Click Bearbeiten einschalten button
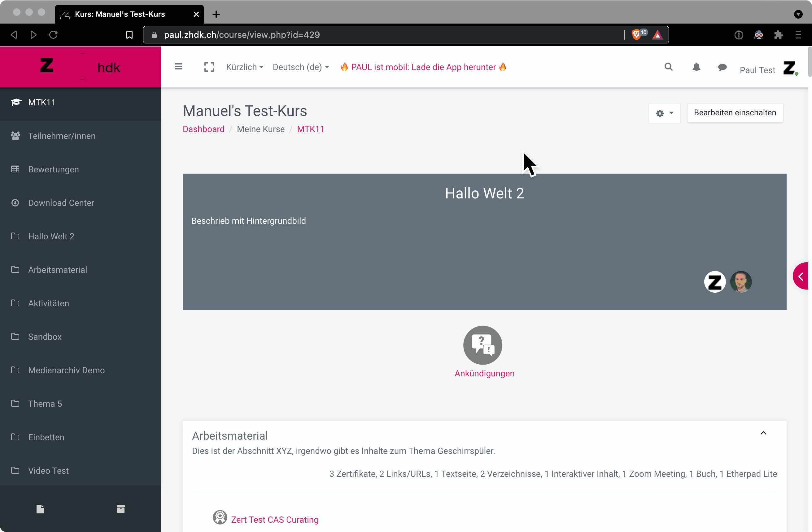 [x=735, y=113]
